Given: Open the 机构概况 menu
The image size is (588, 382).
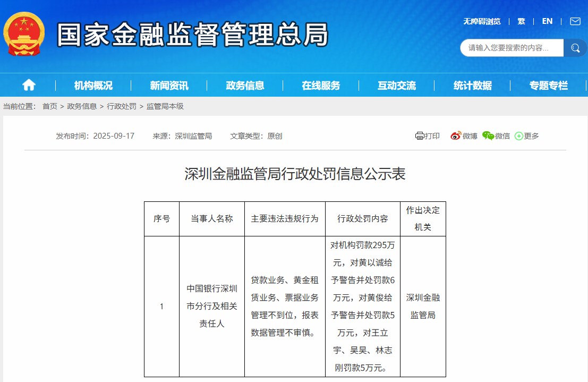Looking at the screenshot, I should click(94, 85).
